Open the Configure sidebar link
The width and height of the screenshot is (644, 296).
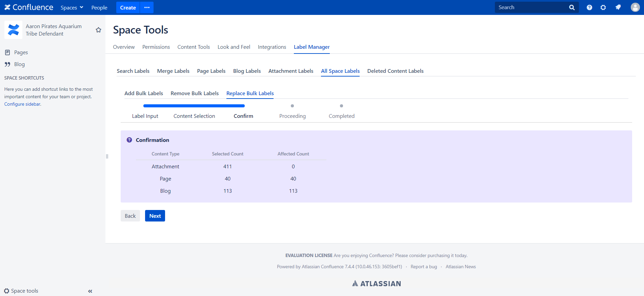tap(23, 104)
